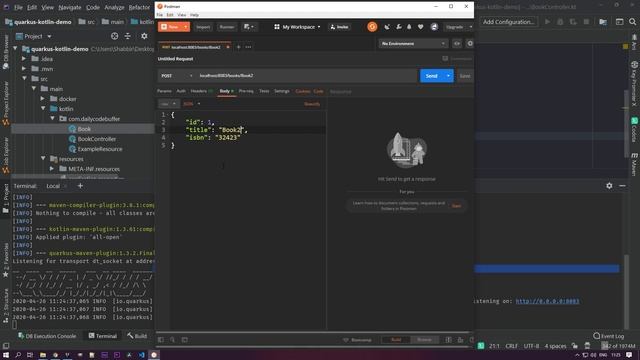Open the No Environment dropdown

(413, 44)
